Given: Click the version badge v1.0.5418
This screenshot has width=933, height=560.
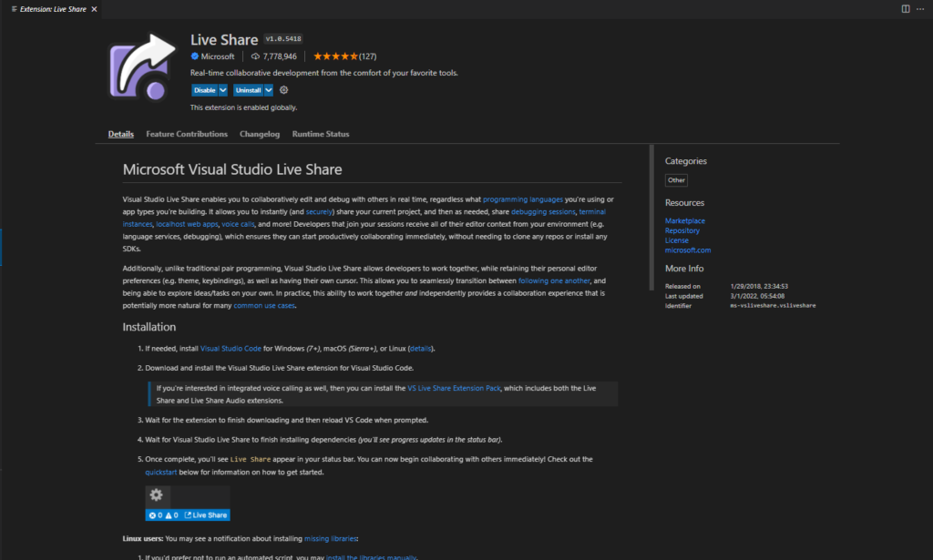Looking at the screenshot, I should [x=283, y=38].
